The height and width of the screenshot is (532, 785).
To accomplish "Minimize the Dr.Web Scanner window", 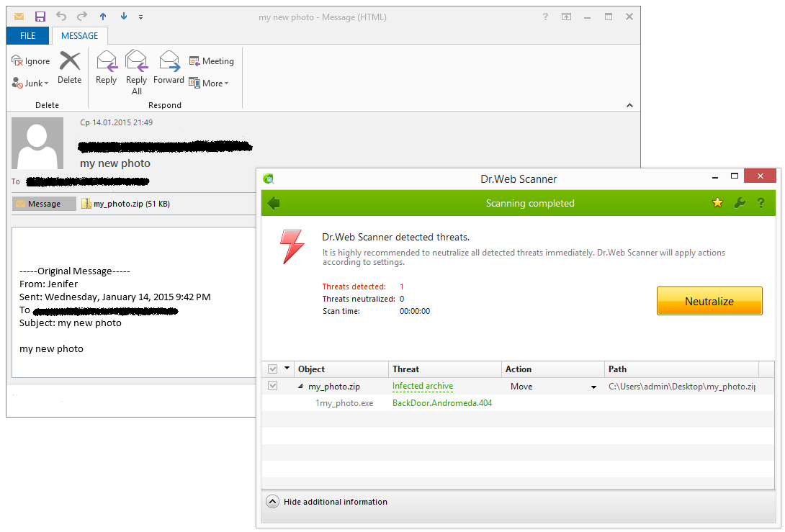I will click(x=715, y=176).
